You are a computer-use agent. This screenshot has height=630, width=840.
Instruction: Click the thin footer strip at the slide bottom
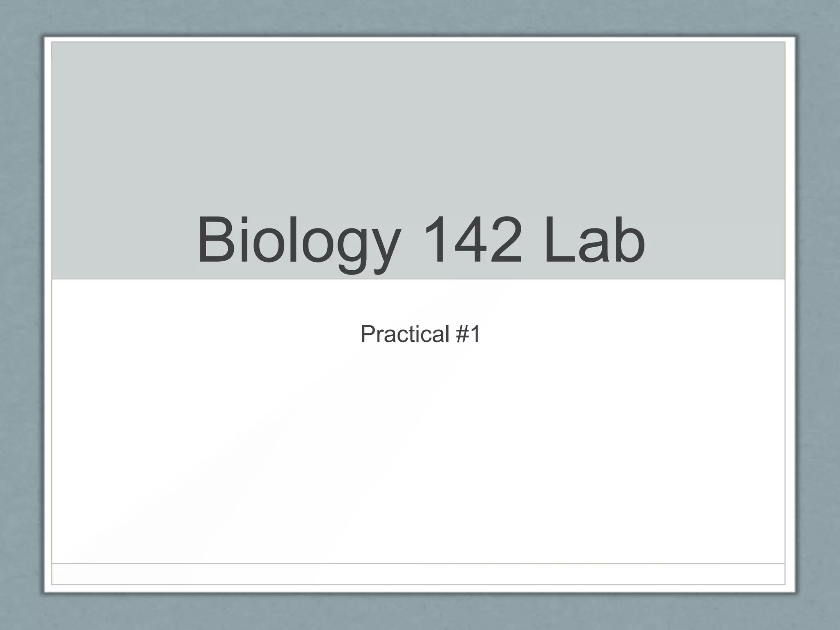pos(418,574)
